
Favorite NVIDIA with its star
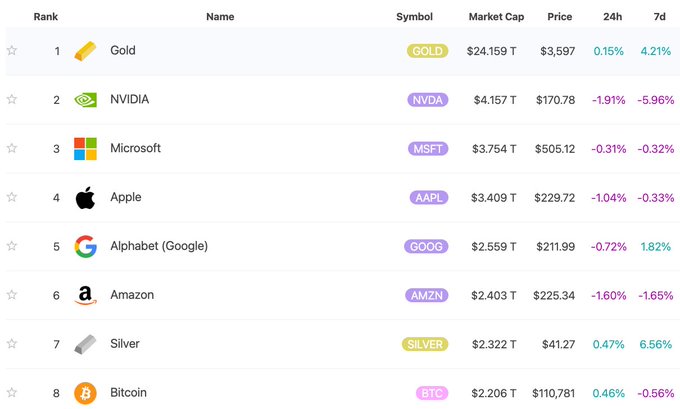point(12,99)
